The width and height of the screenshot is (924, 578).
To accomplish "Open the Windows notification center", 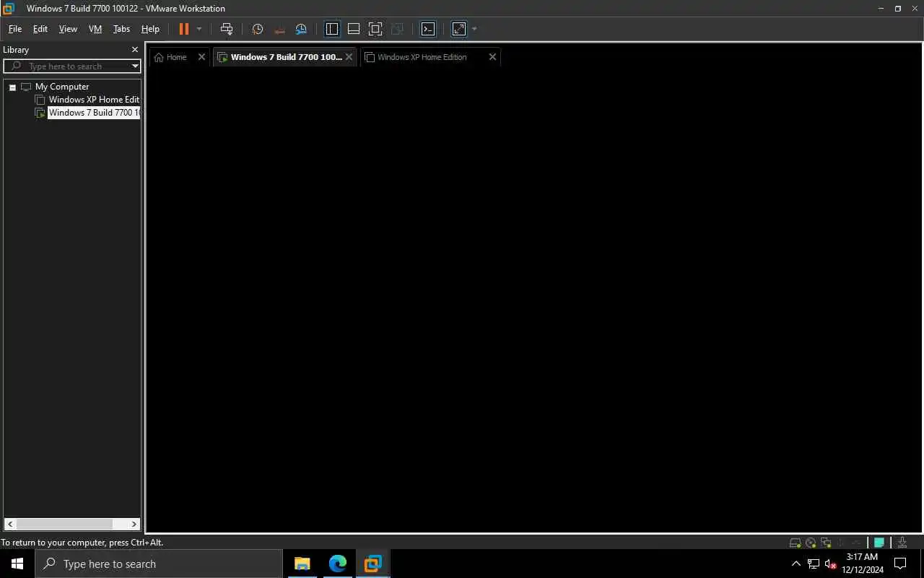I will click(900, 564).
